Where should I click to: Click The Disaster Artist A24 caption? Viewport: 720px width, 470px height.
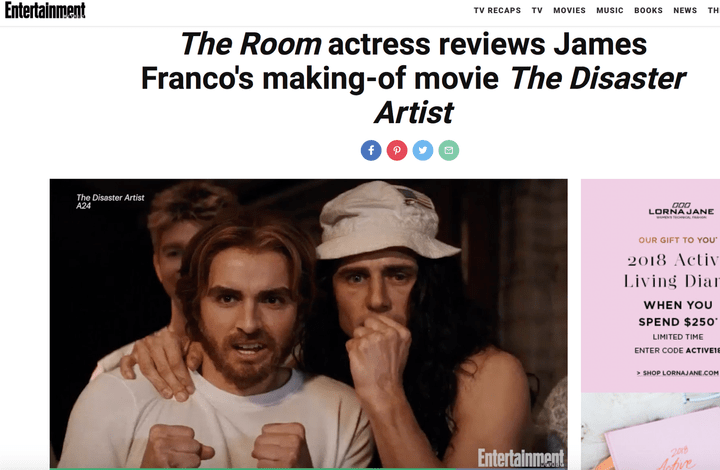click(110, 201)
